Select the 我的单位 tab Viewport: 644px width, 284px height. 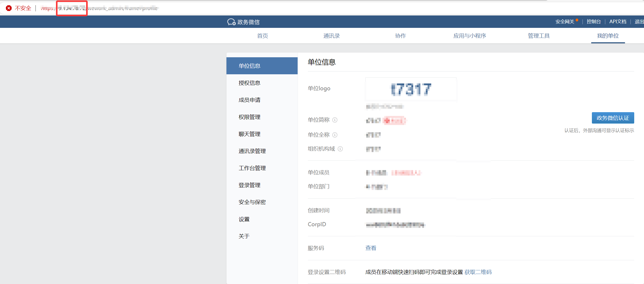(608, 36)
